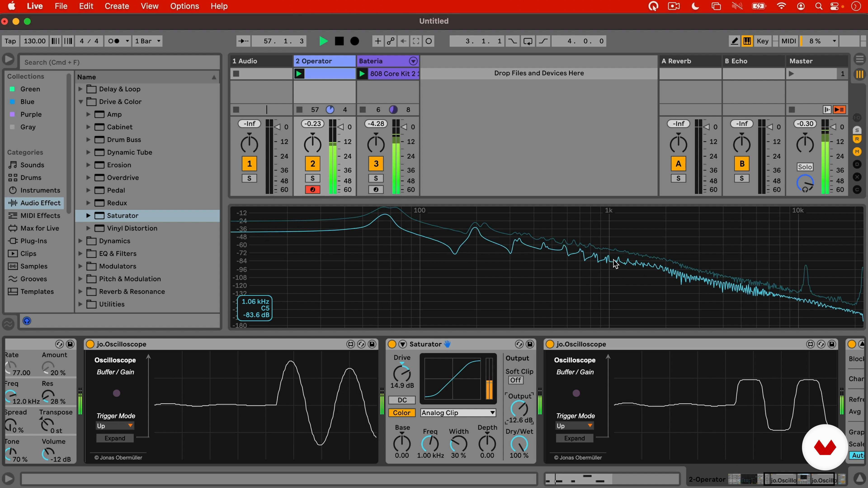Enable Key Map Mode

(x=762, y=41)
